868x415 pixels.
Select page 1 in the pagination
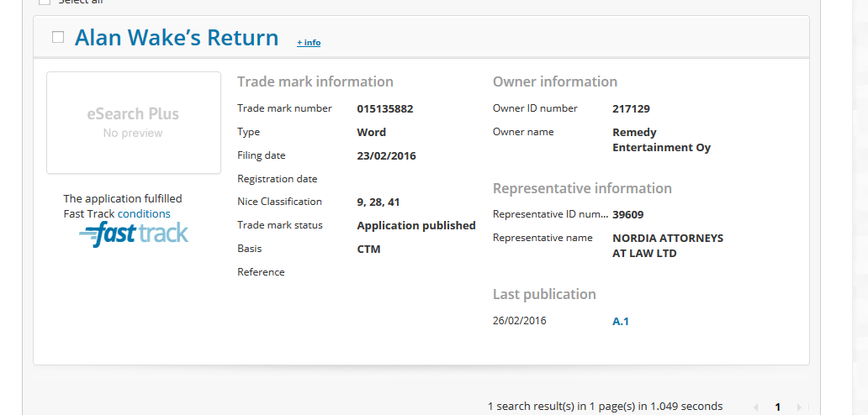[x=777, y=407]
